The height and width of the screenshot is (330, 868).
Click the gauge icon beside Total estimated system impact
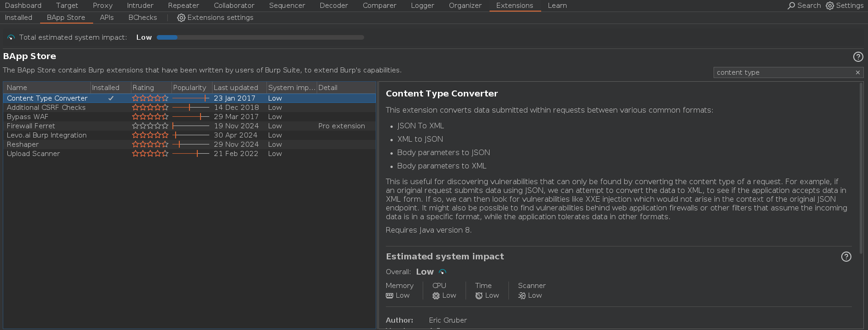(x=11, y=37)
